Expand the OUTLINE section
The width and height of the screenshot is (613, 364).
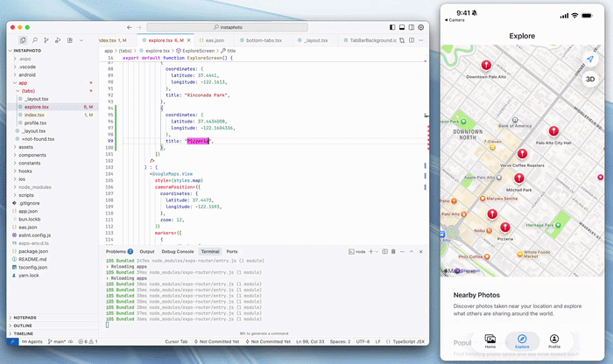(x=25, y=325)
